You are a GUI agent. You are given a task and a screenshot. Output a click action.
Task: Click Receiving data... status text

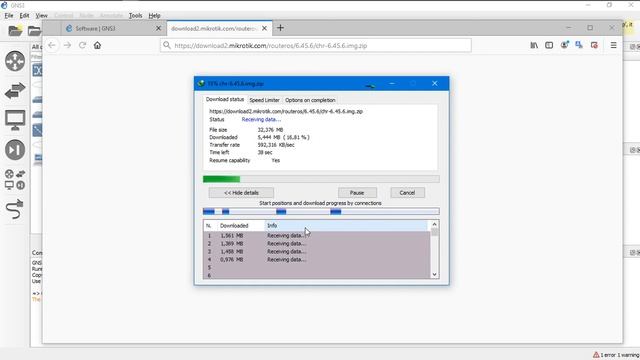point(261,120)
